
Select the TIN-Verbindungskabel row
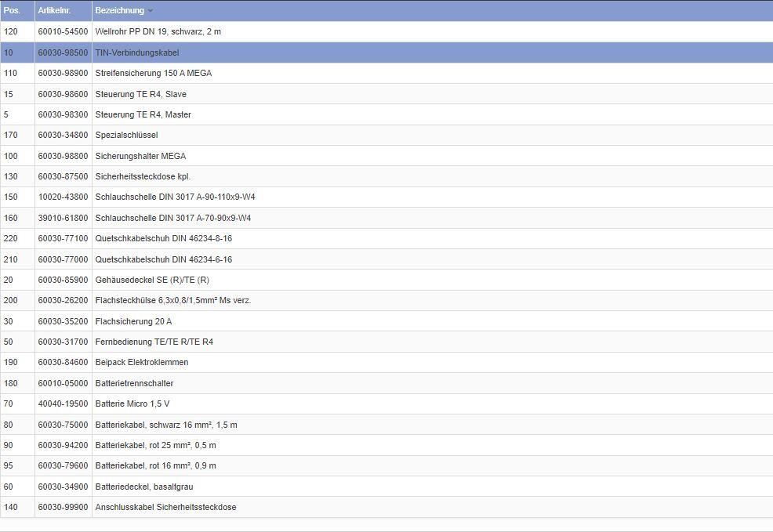click(136, 52)
